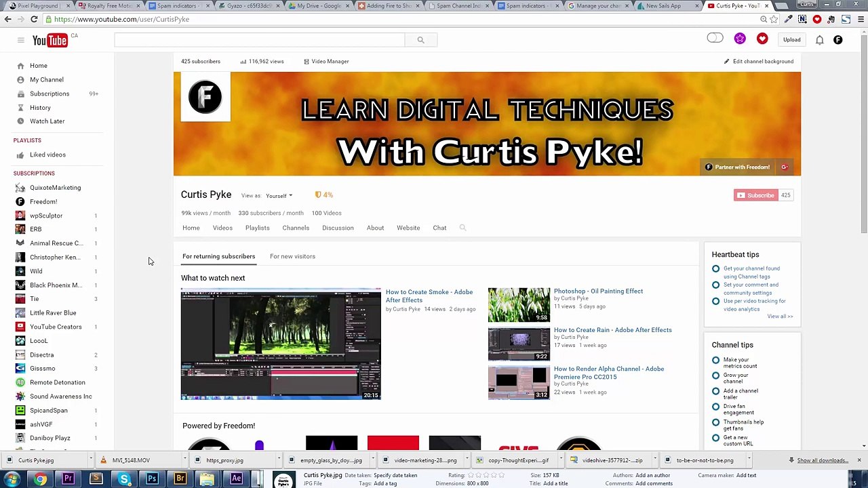Open the channel Playlists tab
Image resolution: width=868 pixels, height=488 pixels.
coord(257,228)
